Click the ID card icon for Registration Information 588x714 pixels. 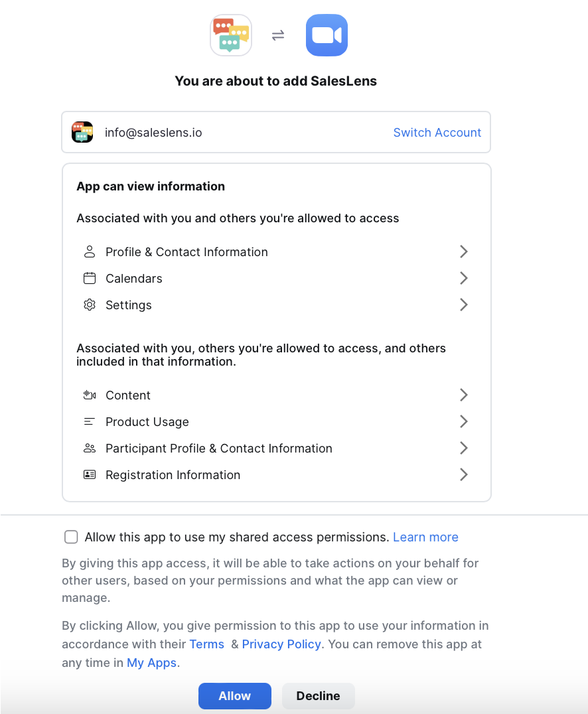(x=90, y=475)
